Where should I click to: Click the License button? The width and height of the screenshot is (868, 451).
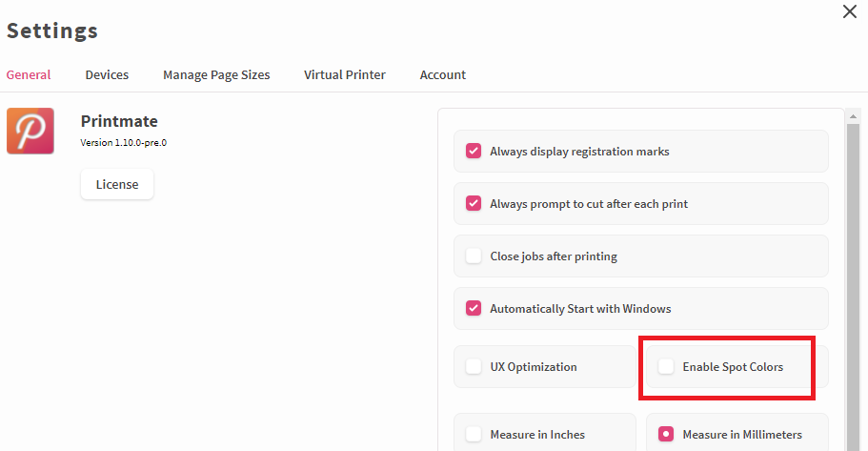(117, 184)
